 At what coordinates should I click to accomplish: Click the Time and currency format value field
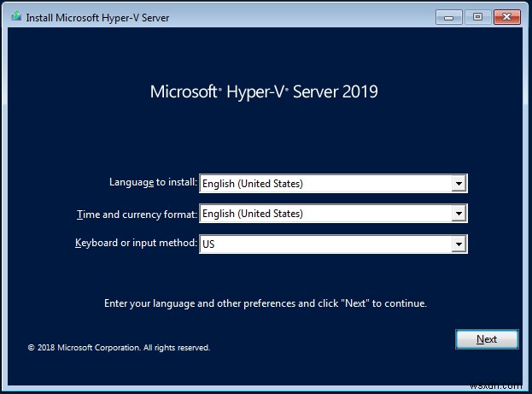coord(324,214)
